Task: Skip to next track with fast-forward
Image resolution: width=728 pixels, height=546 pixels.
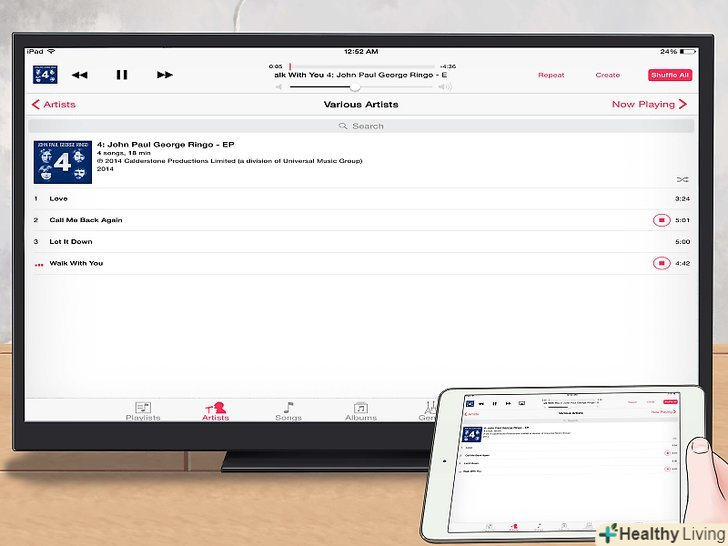Action: click(164, 75)
